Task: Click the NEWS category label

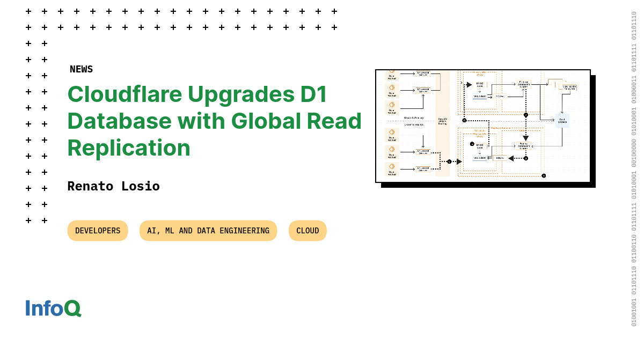Action: [82, 69]
